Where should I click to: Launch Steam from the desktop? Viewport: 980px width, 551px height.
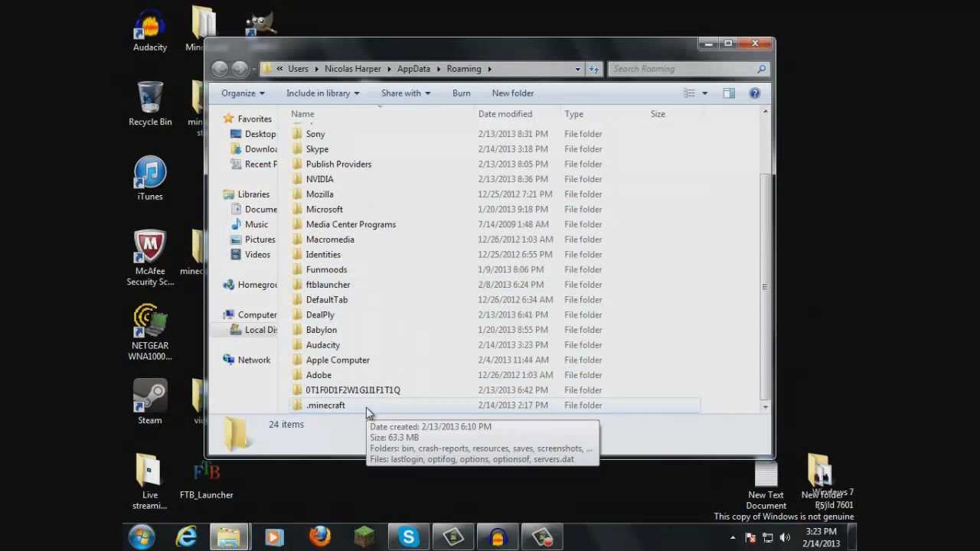[x=150, y=402]
